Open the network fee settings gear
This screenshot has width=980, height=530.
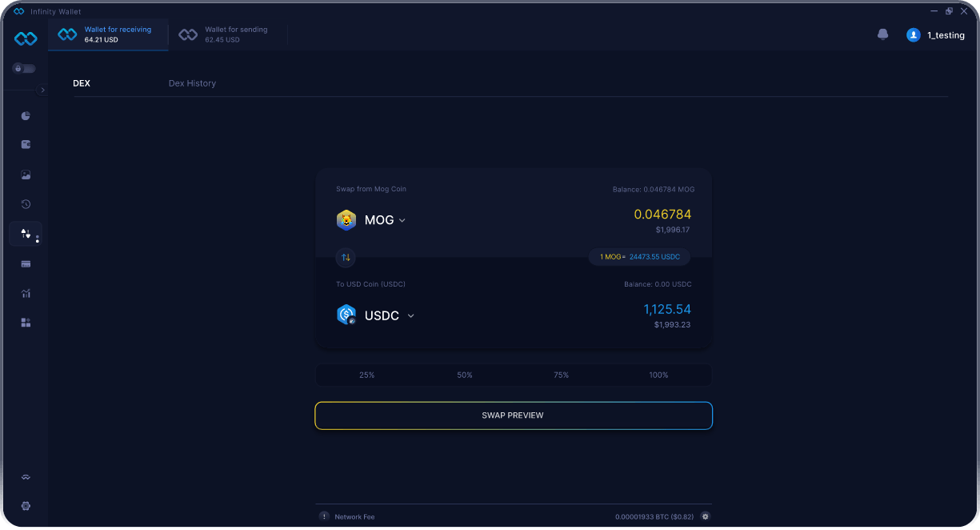(706, 516)
